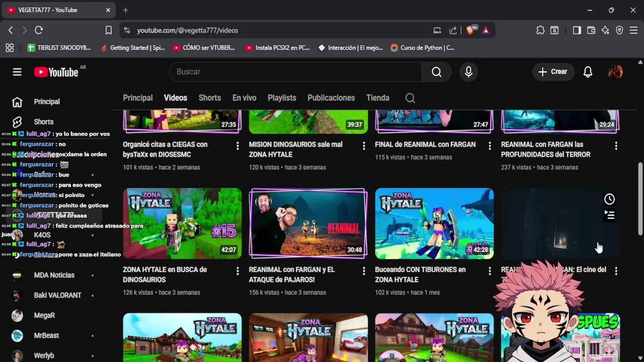
Task: Open the Curso de Python bookmark
Action: [x=422, y=48]
